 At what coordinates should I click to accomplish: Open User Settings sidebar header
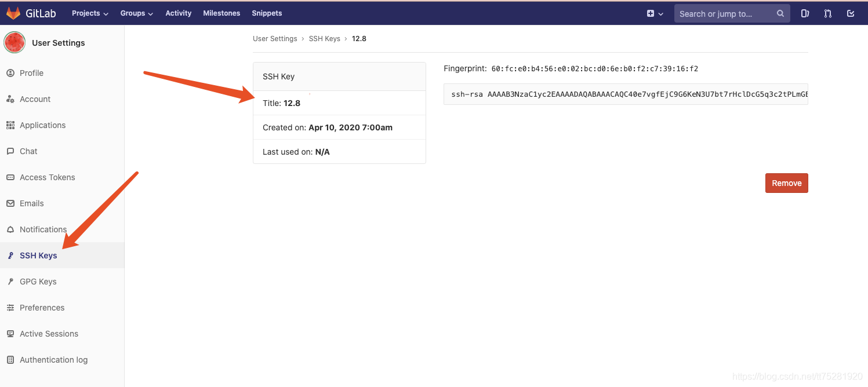tap(59, 43)
